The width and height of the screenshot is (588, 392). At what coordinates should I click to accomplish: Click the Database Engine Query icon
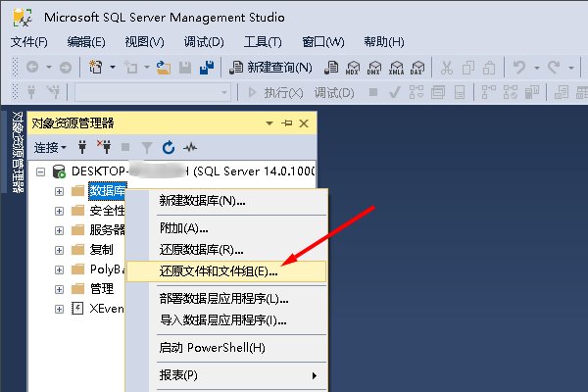coord(331,68)
